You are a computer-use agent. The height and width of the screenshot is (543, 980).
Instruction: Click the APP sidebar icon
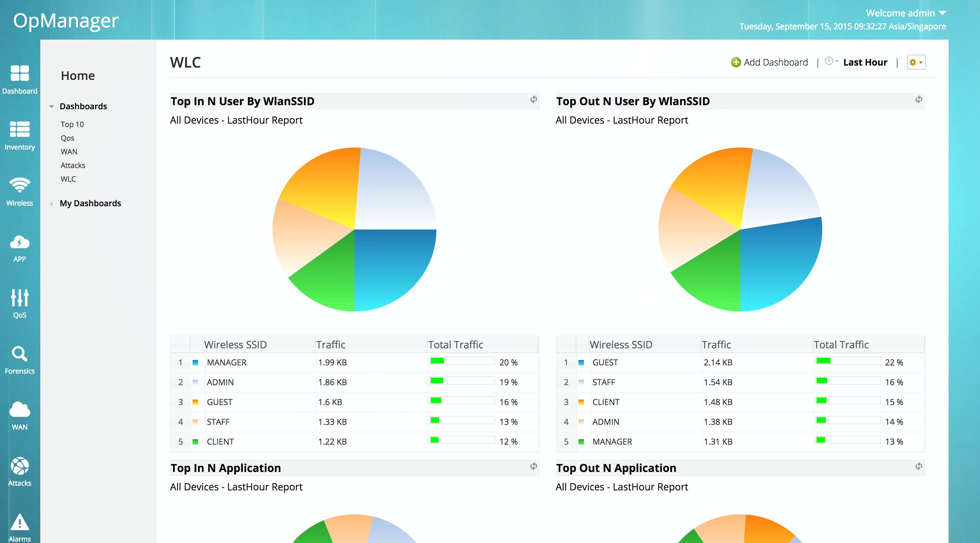[19, 247]
